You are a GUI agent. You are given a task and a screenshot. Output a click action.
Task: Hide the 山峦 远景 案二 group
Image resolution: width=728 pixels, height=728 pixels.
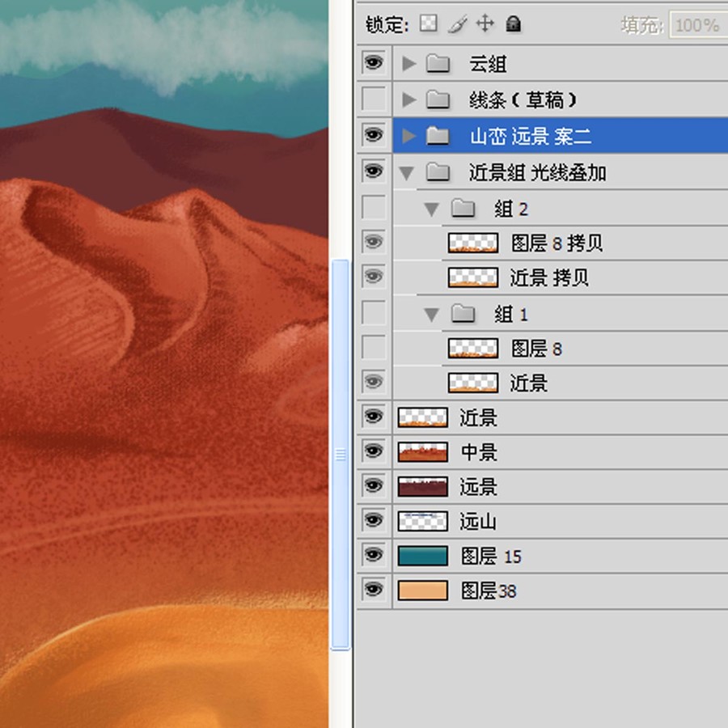[374, 135]
